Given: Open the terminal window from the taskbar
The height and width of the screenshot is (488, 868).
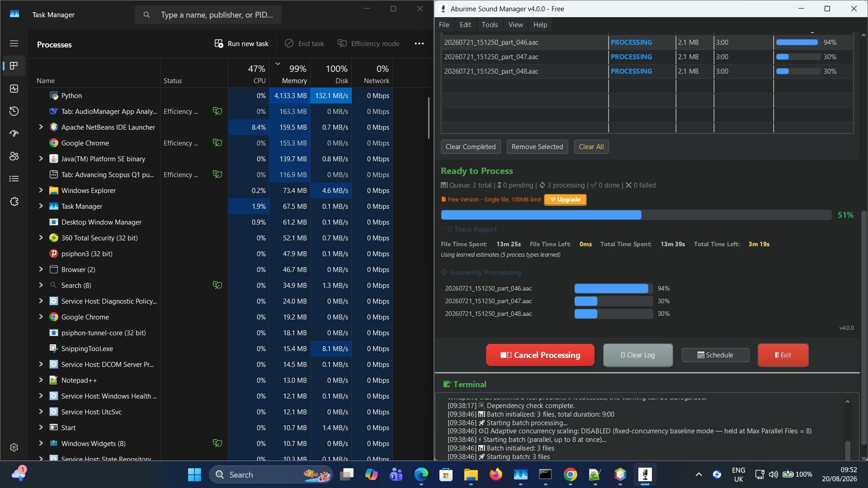Looking at the screenshot, I should coord(545,474).
